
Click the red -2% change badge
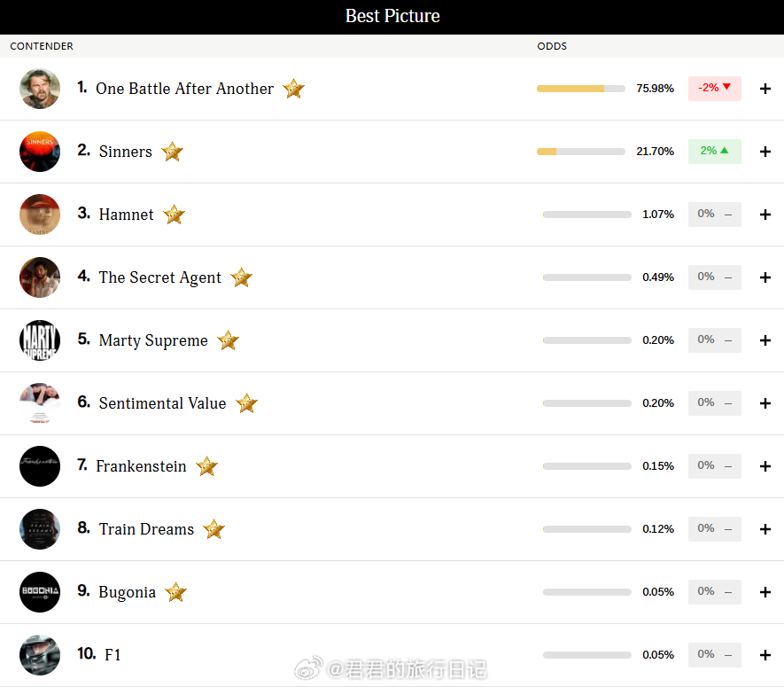tap(714, 88)
